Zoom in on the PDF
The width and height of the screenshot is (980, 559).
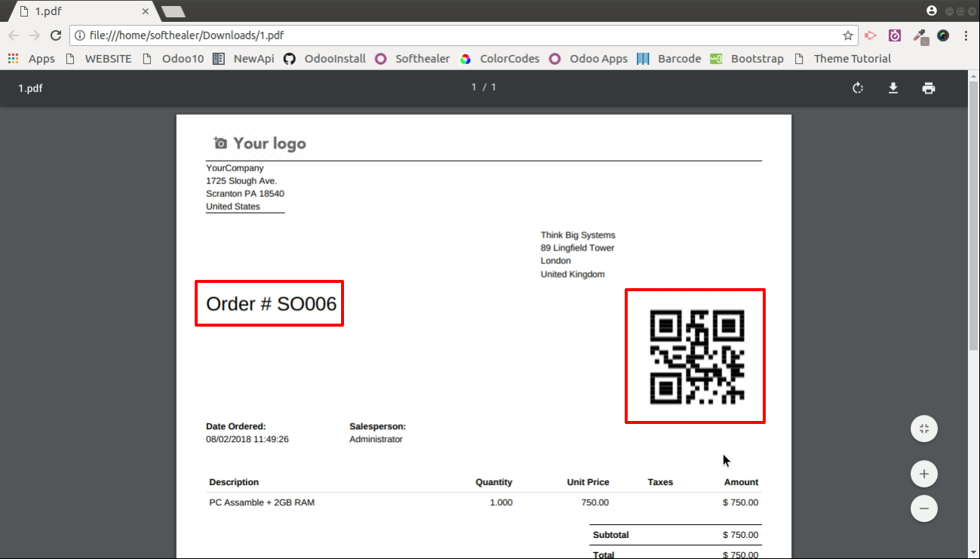(924, 475)
